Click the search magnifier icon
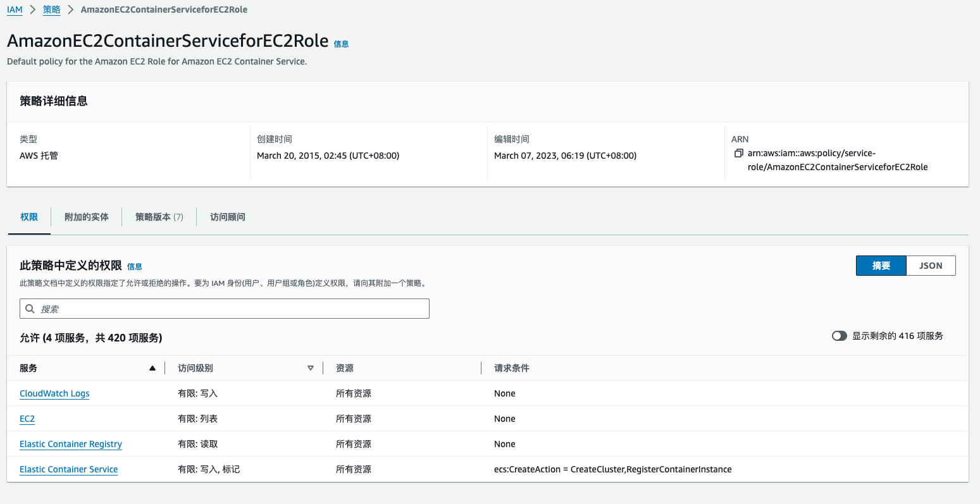 point(30,309)
